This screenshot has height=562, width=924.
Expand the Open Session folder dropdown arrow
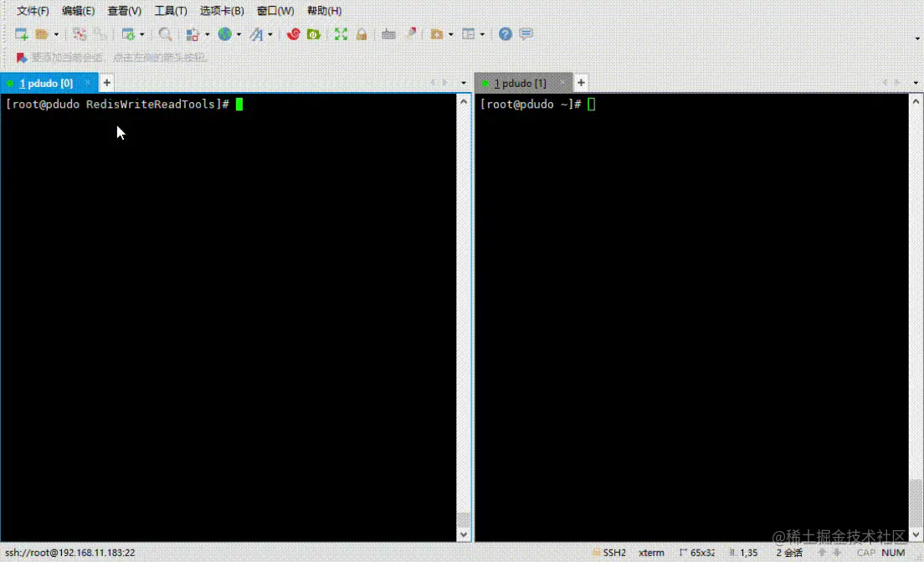pyautogui.click(x=56, y=35)
